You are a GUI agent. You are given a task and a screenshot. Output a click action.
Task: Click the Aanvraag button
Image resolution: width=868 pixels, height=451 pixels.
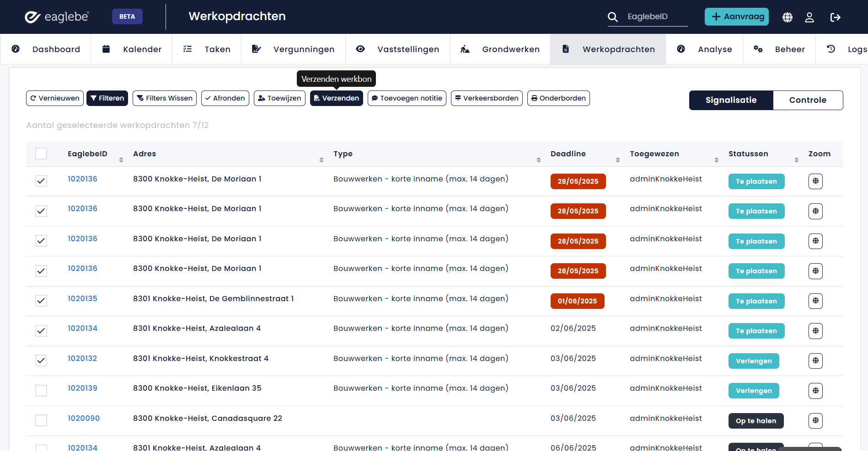(737, 17)
